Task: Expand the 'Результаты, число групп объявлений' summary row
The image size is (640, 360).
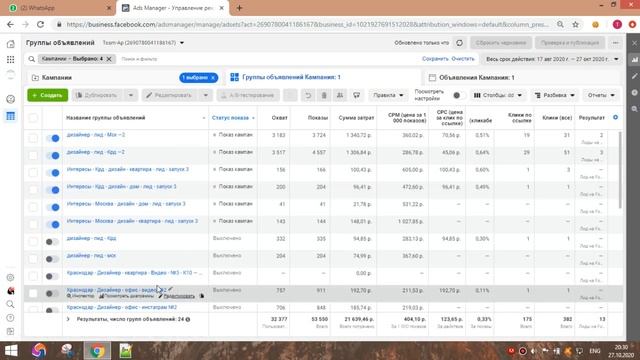Action: point(68,319)
